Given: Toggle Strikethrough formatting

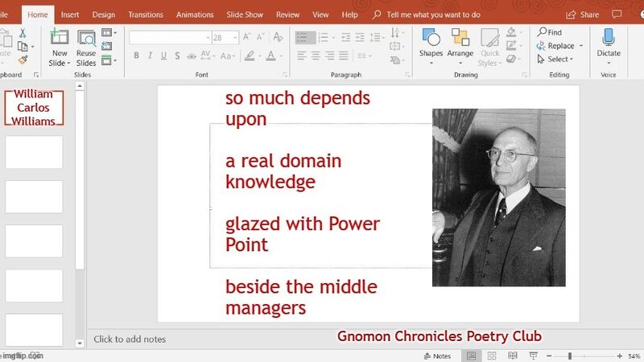Looking at the screenshot, I should (x=192, y=56).
